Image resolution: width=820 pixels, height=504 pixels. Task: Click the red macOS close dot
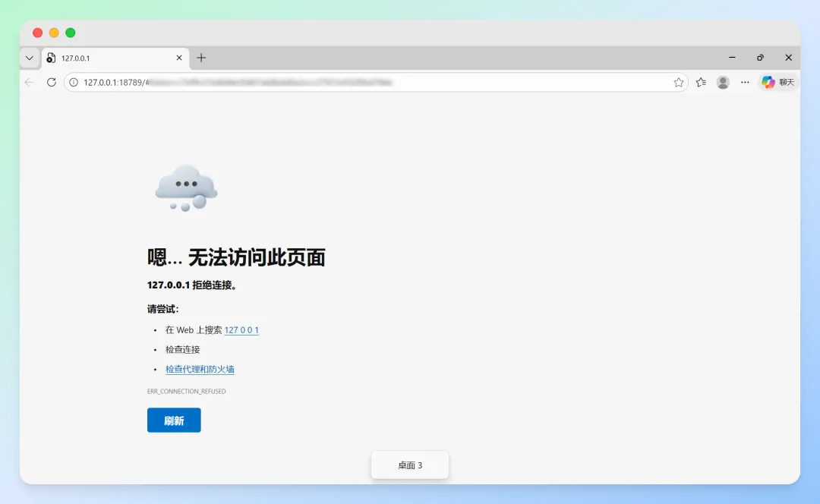click(38, 33)
